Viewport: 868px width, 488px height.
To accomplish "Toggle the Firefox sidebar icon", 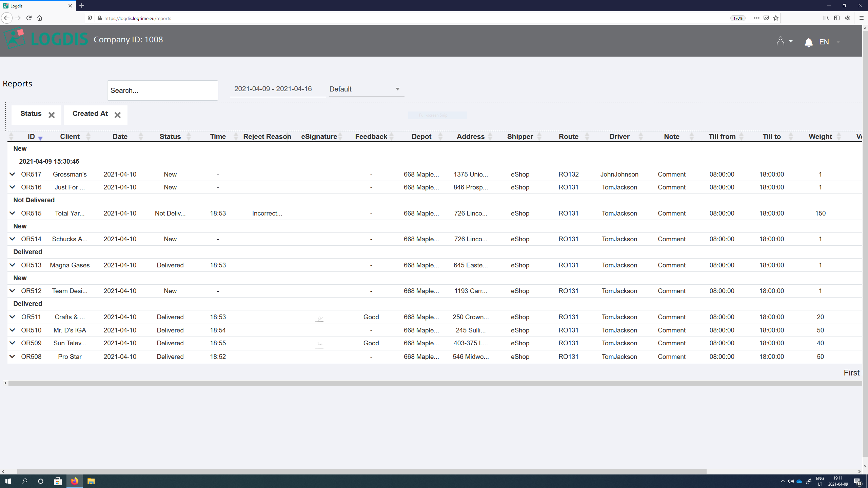I will [837, 18].
